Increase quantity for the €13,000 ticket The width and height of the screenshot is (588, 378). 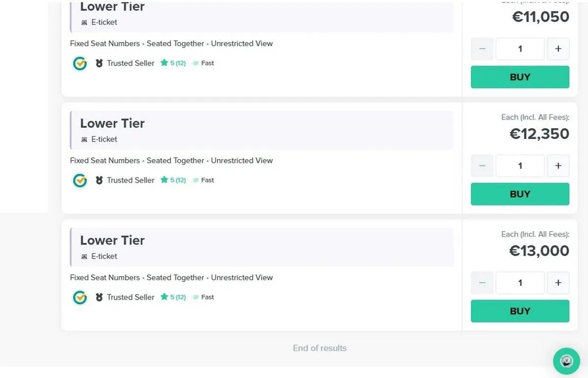(x=558, y=283)
